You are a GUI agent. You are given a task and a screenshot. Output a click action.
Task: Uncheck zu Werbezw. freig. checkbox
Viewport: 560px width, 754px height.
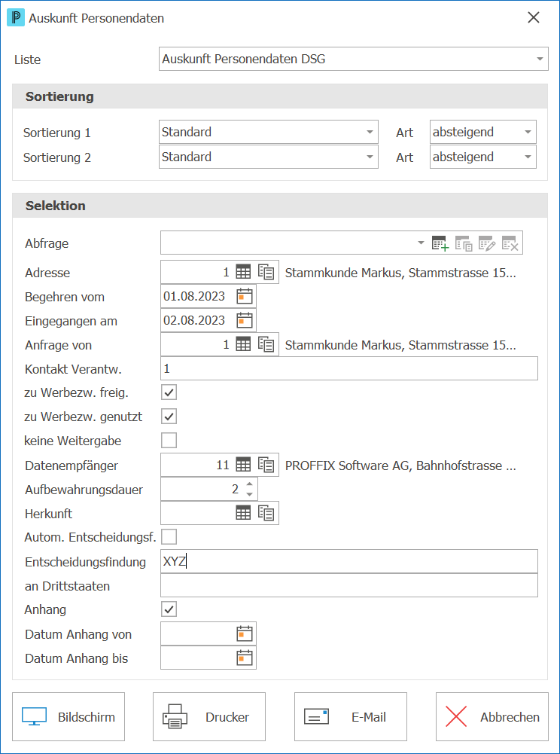click(x=169, y=392)
